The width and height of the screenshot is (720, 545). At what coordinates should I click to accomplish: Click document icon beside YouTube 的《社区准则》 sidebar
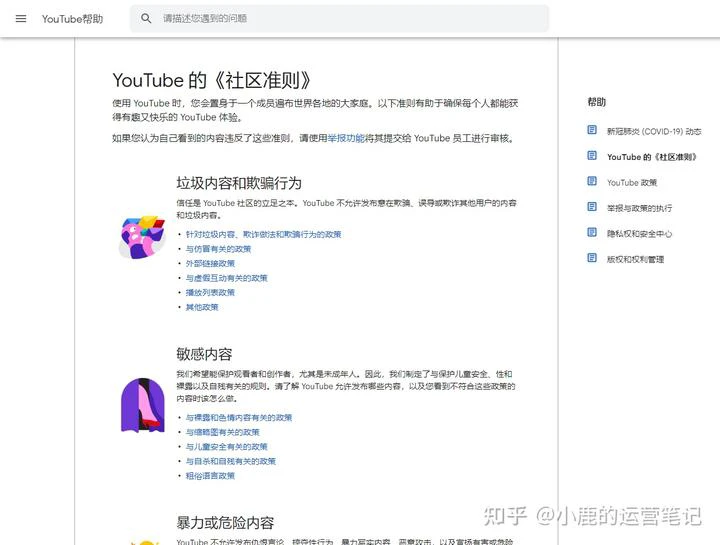tap(592, 156)
